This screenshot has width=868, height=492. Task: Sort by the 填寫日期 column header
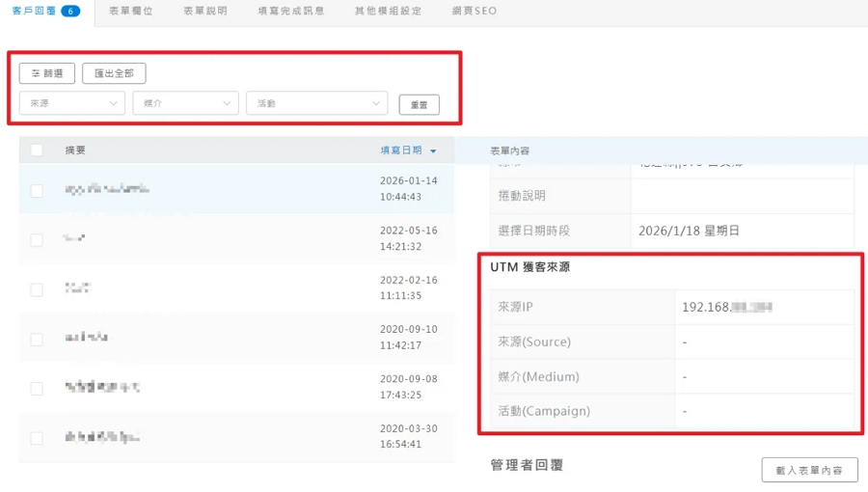point(401,150)
